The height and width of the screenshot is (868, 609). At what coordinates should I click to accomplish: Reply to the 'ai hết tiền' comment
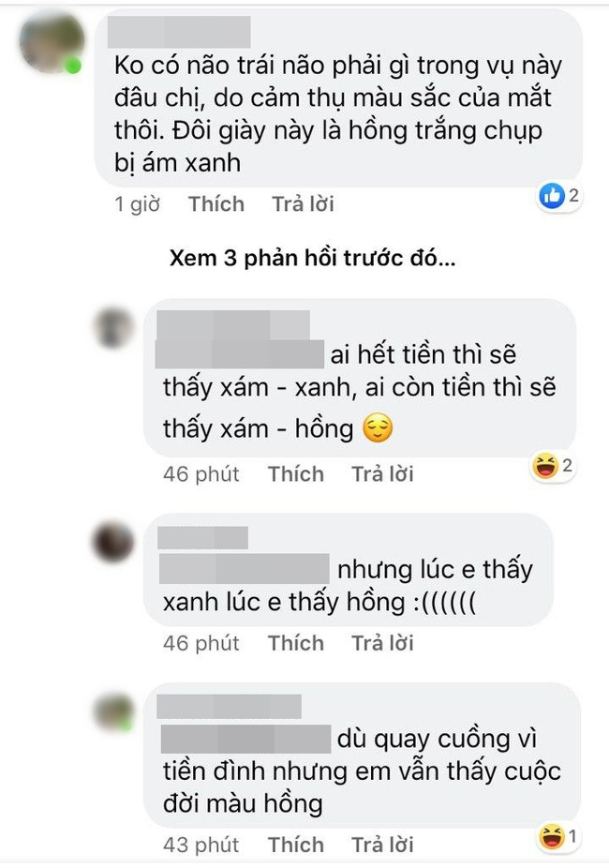(x=383, y=474)
